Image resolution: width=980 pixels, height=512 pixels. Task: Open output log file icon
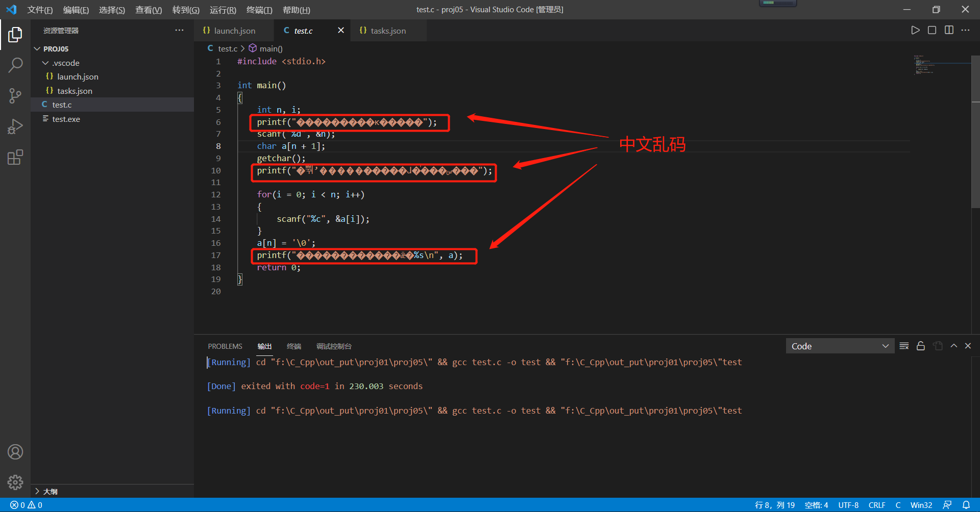938,346
